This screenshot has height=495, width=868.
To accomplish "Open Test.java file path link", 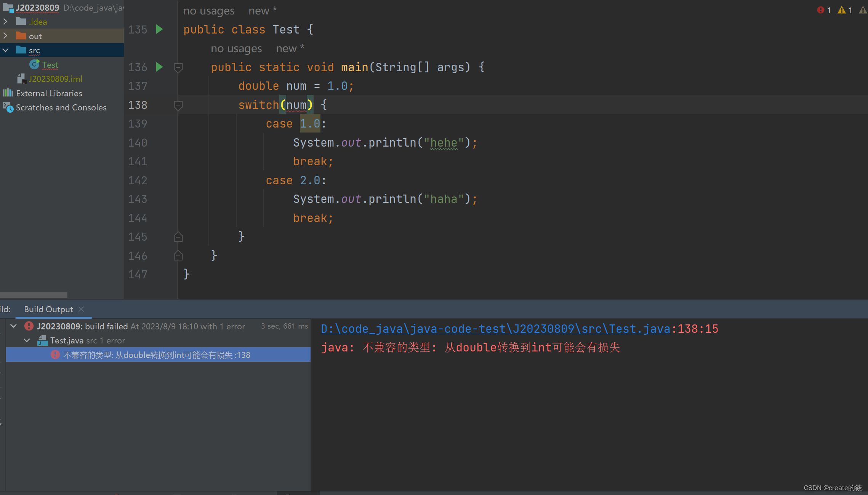I will [x=495, y=329].
